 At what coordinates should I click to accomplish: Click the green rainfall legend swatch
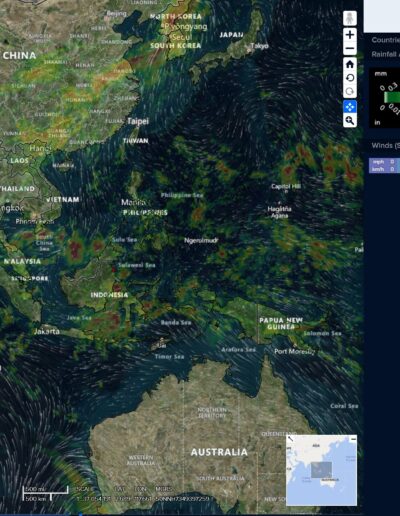[x=391, y=97]
